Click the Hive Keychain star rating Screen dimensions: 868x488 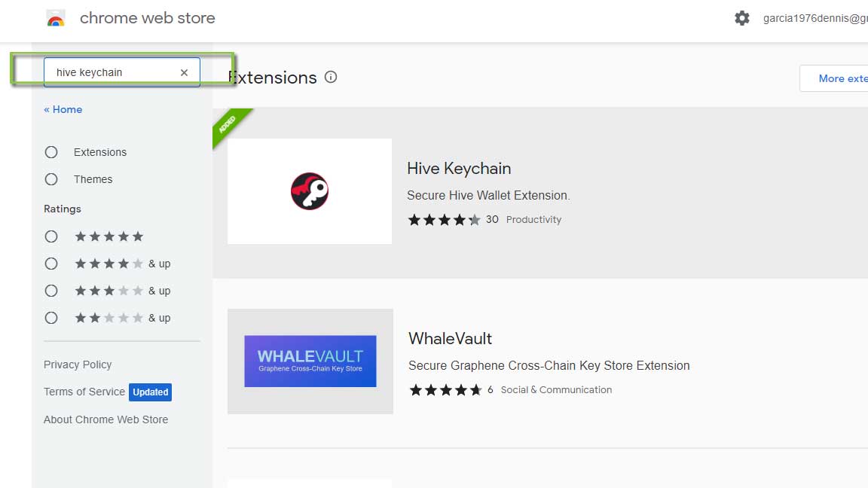pyautogui.click(x=444, y=220)
